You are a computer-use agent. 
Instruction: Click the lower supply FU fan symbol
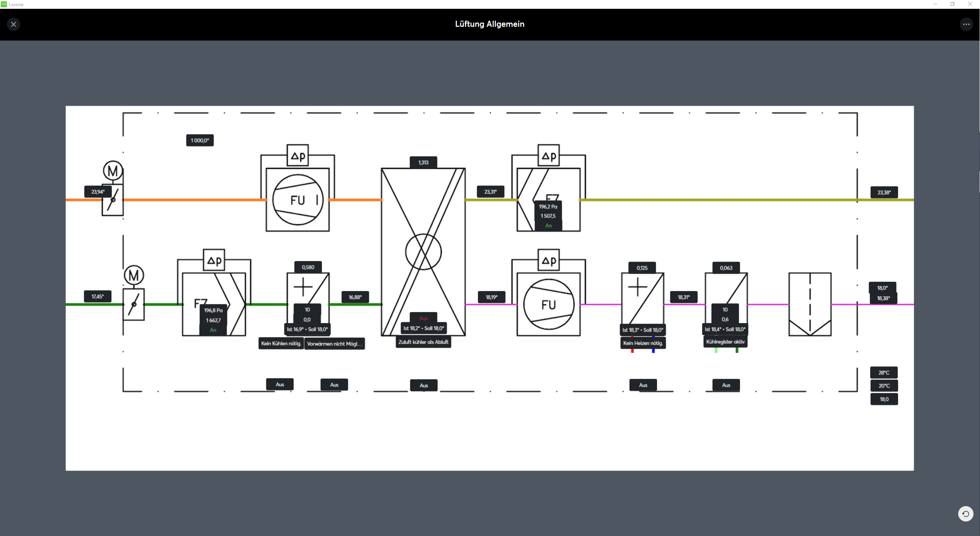point(548,305)
